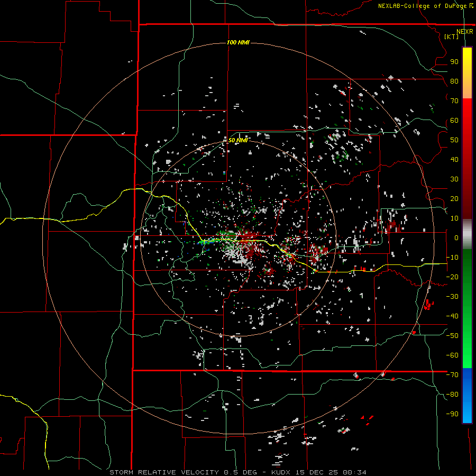Select the positive 20 legend value
The width and height of the screenshot is (476, 476).
click(x=454, y=198)
